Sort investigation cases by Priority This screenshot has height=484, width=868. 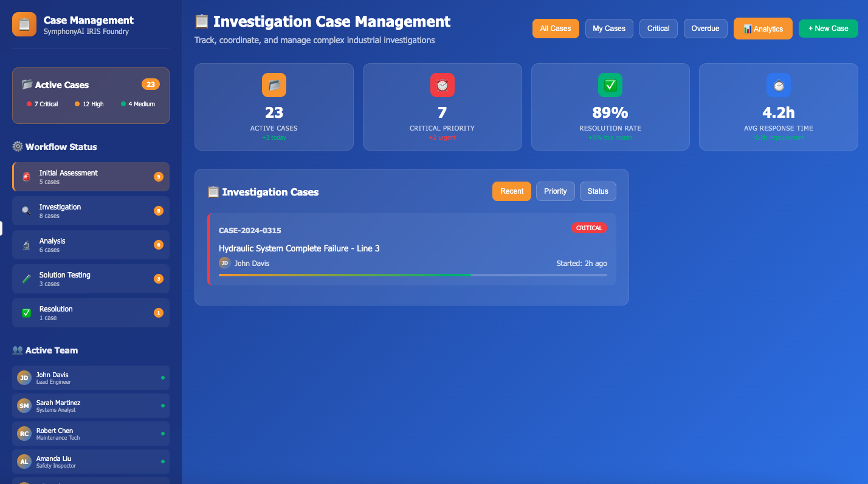click(555, 191)
